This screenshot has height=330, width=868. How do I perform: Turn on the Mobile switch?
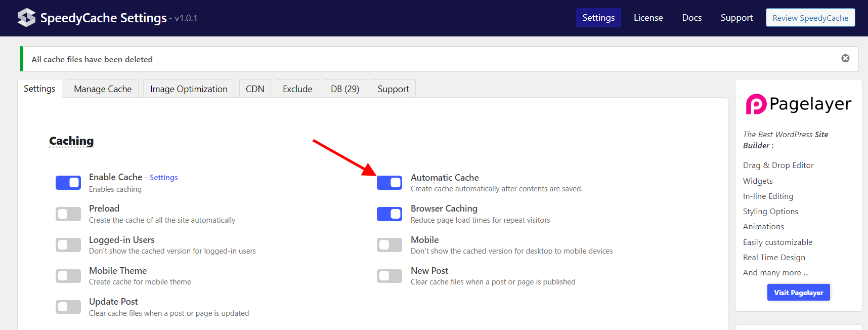(x=389, y=245)
